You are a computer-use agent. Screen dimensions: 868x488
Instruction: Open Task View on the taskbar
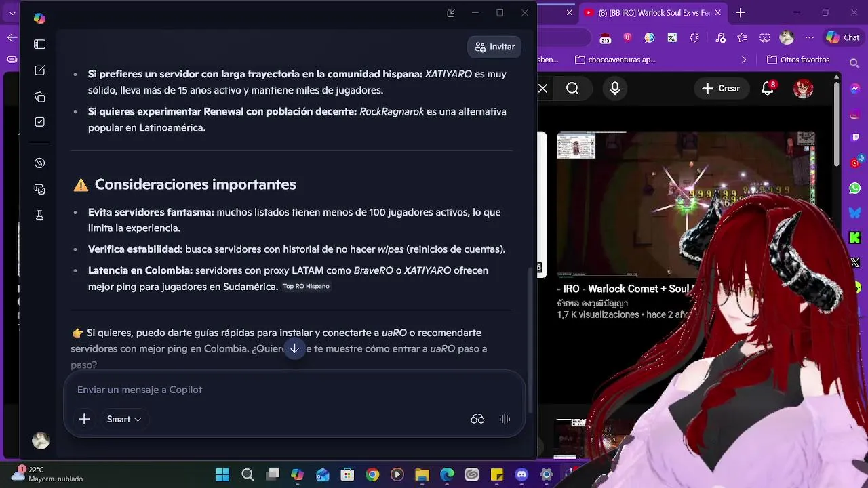click(x=273, y=474)
